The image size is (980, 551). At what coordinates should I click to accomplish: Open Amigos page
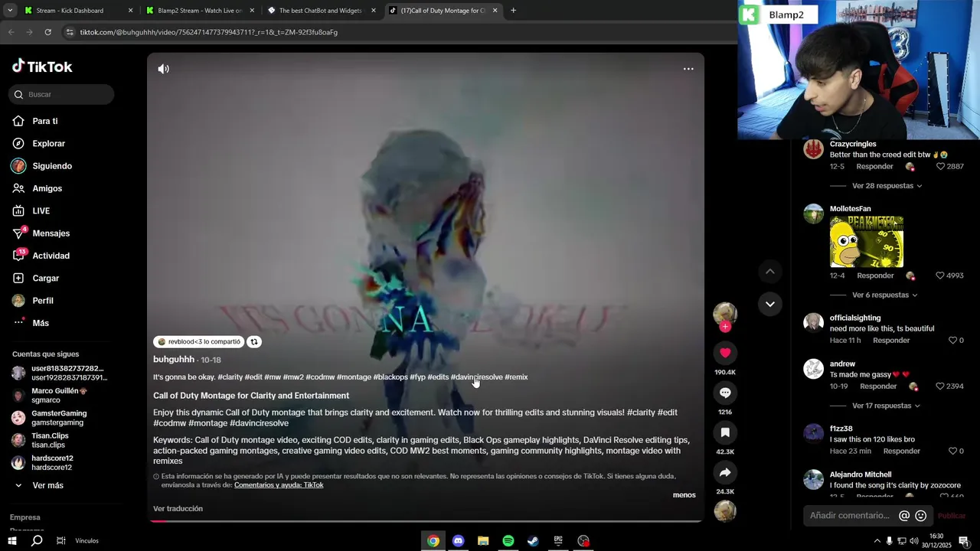point(47,188)
